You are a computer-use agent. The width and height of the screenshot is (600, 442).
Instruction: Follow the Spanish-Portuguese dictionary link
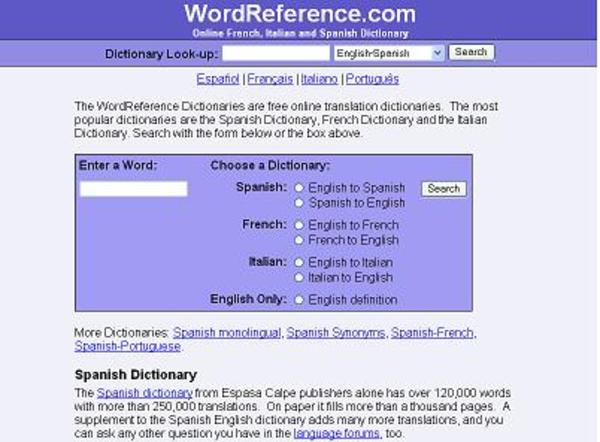click(128, 346)
